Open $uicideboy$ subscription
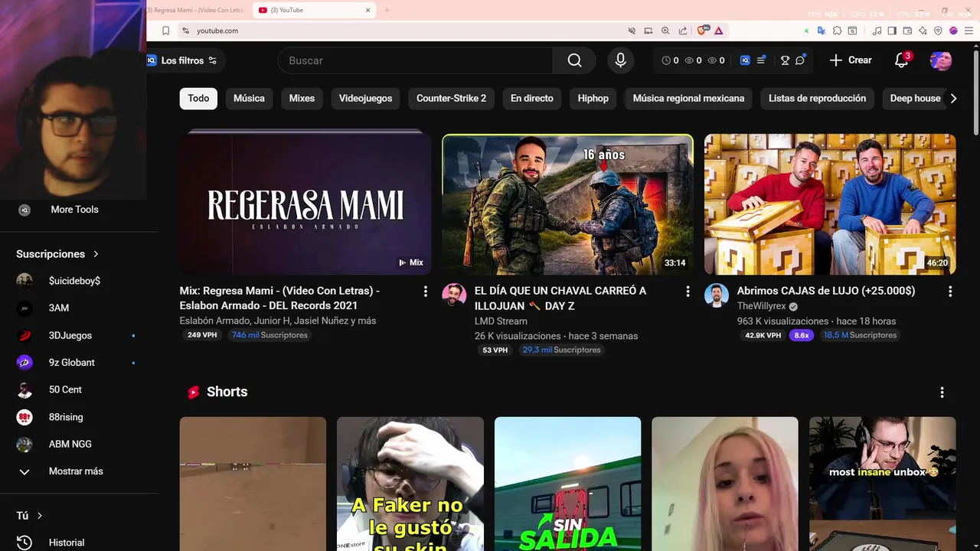Screen dimensions: 980x551 73,281
